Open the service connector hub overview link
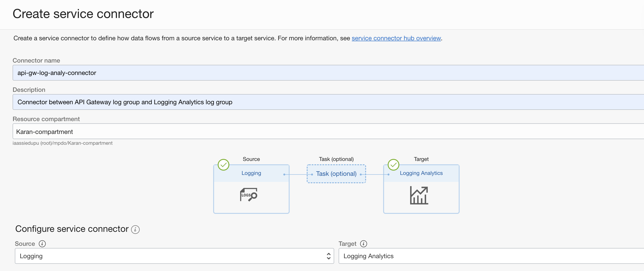 click(x=396, y=38)
